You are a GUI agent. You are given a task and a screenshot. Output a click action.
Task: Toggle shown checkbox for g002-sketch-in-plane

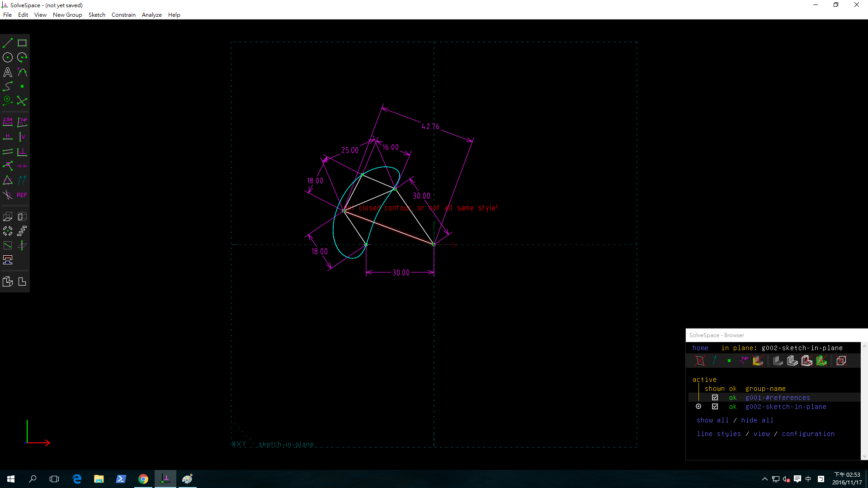[715, 407]
